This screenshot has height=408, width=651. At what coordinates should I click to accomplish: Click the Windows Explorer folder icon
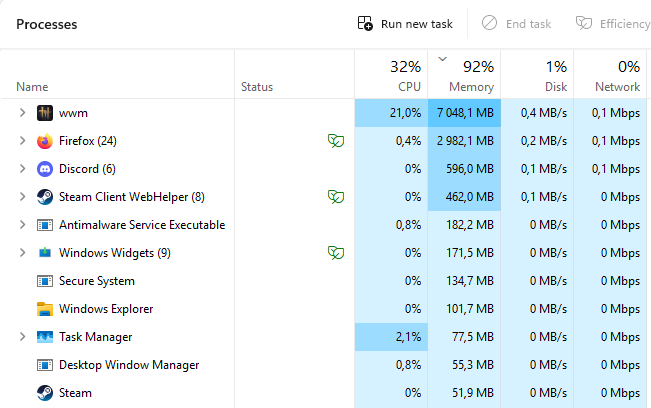pyautogui.click(x=45, y=309)
